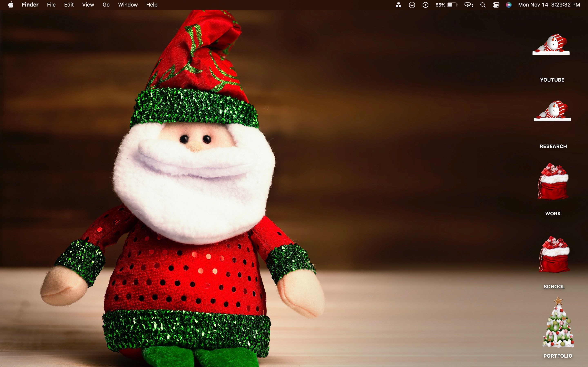The image size is (588, 367).
Task: Click the Shortcuts layered icon in menu bar
Action: [412, 5]
